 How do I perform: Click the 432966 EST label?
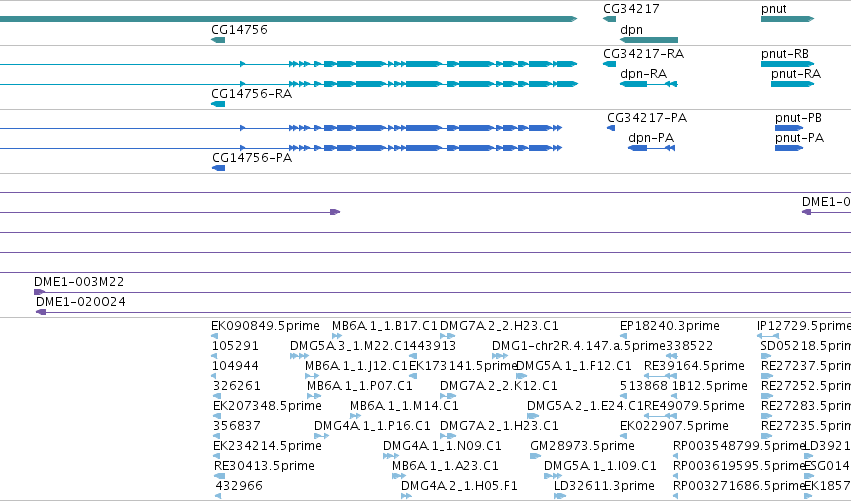tap(239, 486)
